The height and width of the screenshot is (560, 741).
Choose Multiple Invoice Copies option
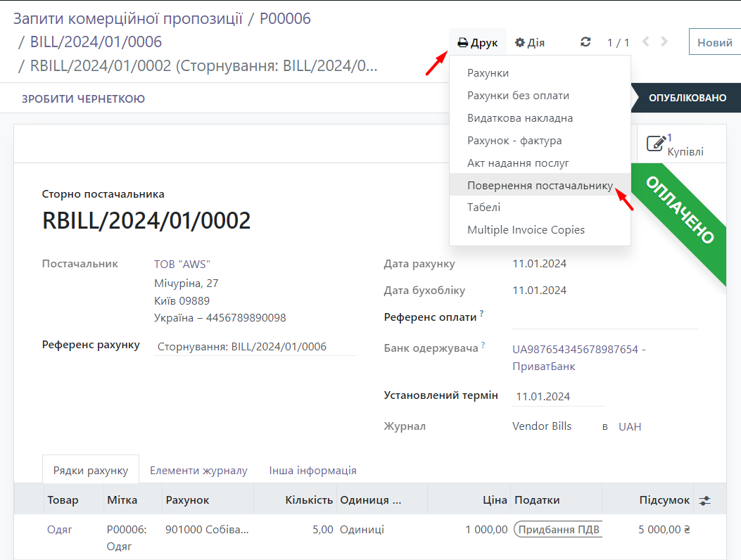click(x=526, y=230)
